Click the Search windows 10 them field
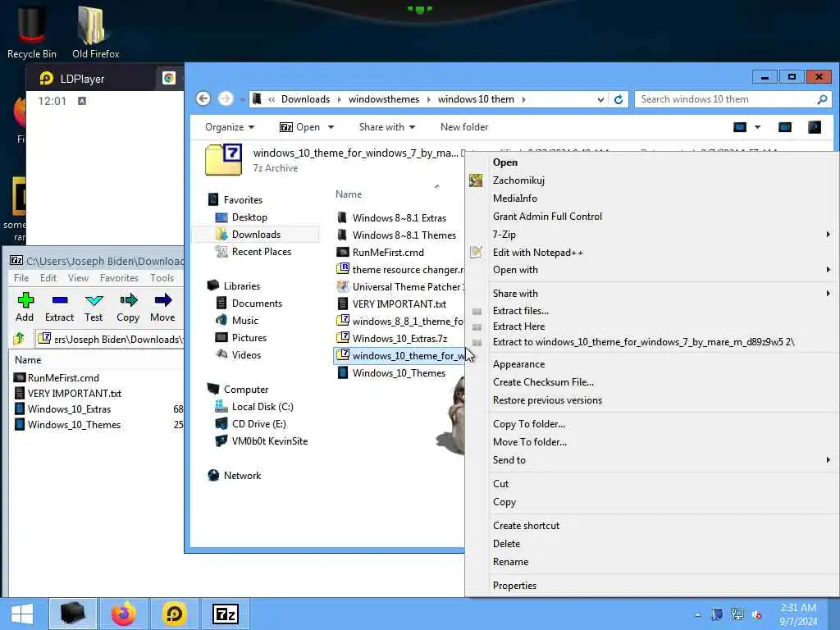840x630 pixels. [726, 99]
